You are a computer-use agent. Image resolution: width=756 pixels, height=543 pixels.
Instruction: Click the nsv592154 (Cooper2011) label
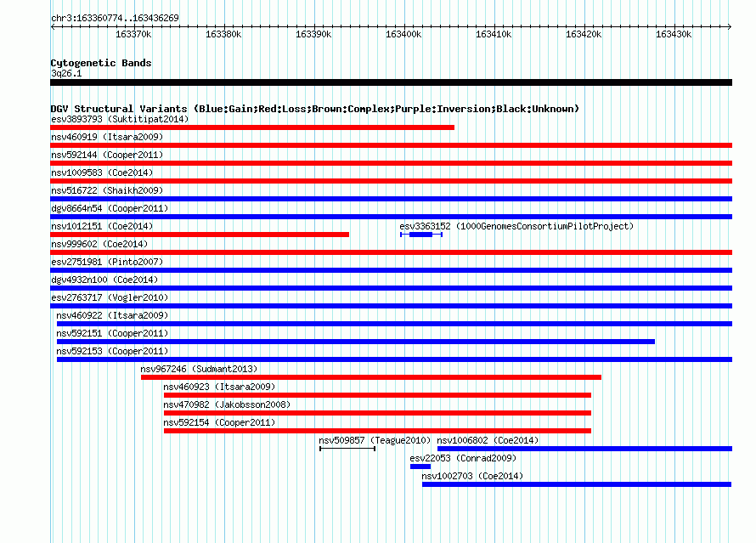pyautogui.click(x=219, y=422)
